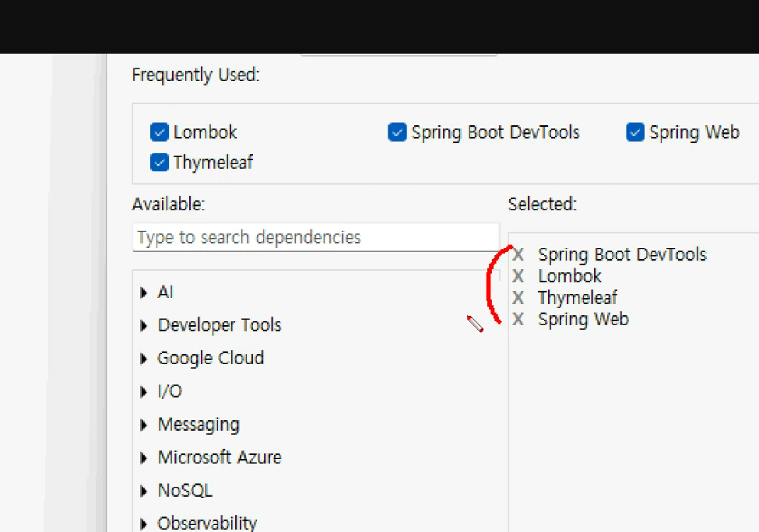Select the I/O label

pos(170,390)
